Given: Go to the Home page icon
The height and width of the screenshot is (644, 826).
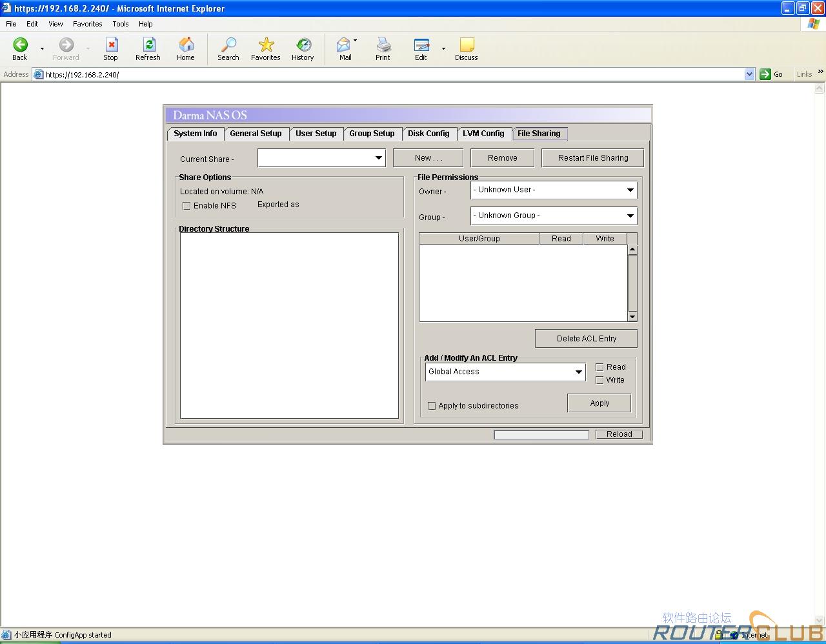Looking at the screenshot, I should [186, 45].
